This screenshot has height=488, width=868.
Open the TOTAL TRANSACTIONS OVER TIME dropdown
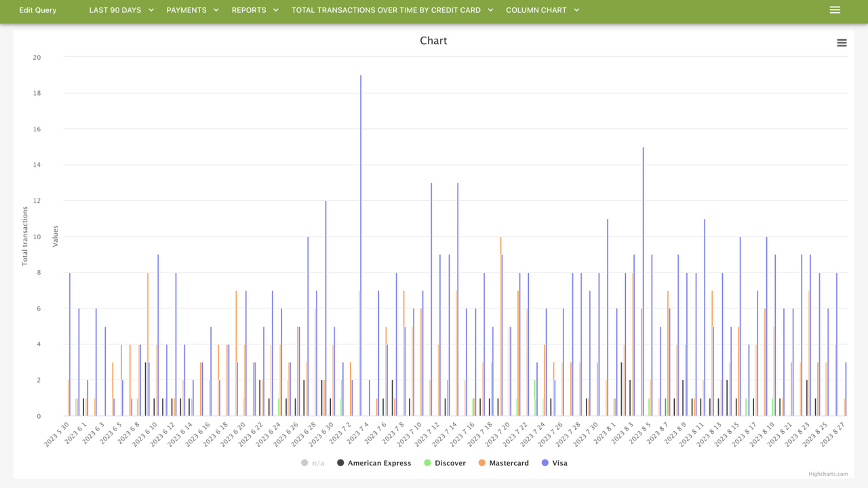tap(392, 10)
